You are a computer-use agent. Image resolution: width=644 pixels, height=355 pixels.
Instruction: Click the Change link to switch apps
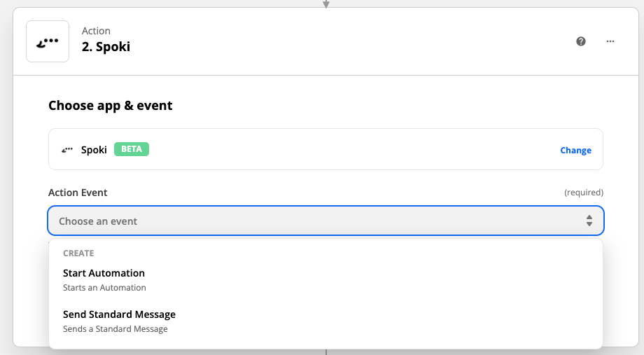[575, 150]
